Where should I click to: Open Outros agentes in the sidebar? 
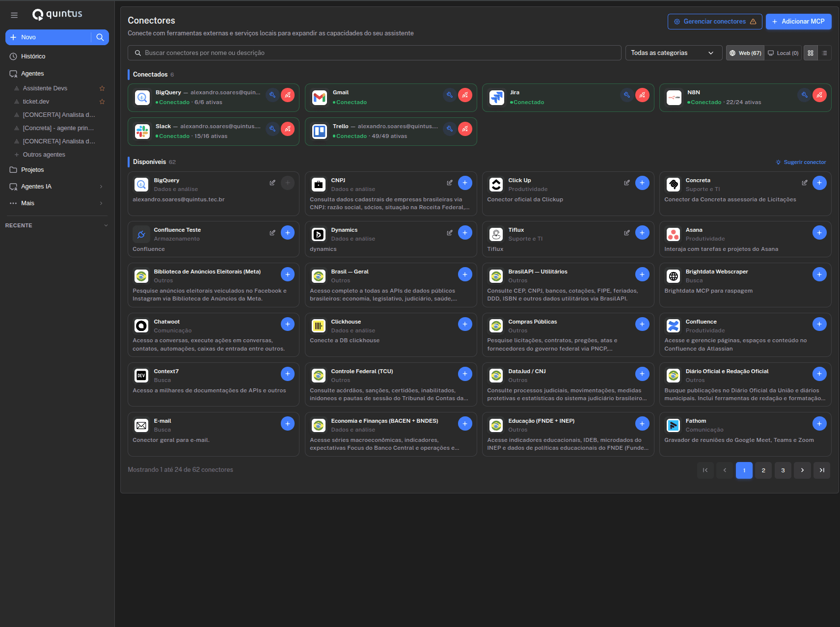pyautogui.click(x=44, y=155)
